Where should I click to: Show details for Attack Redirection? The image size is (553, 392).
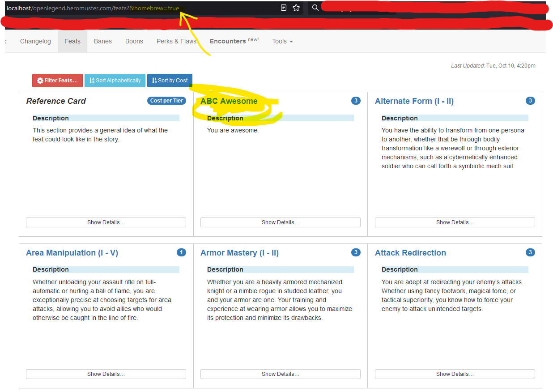point(455,374)
